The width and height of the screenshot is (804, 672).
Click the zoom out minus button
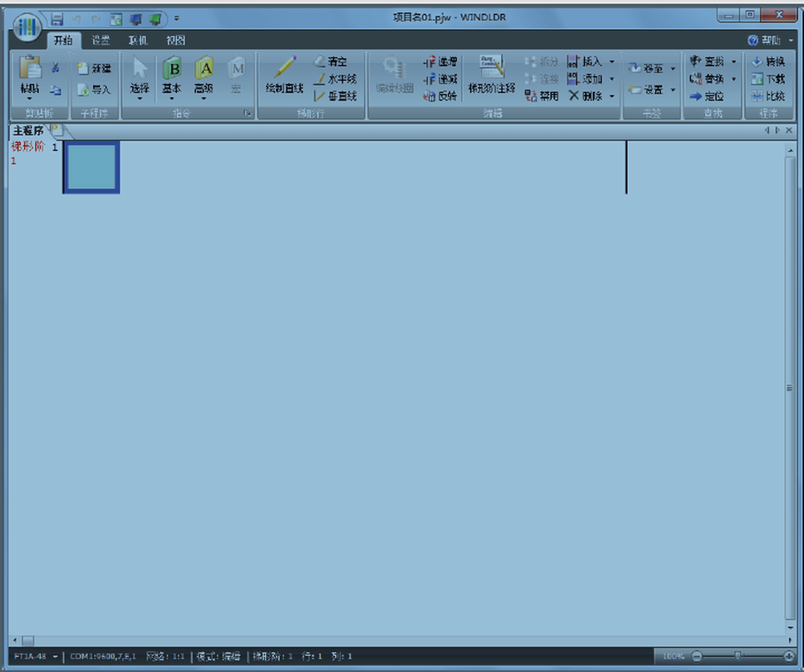[697, 657]
